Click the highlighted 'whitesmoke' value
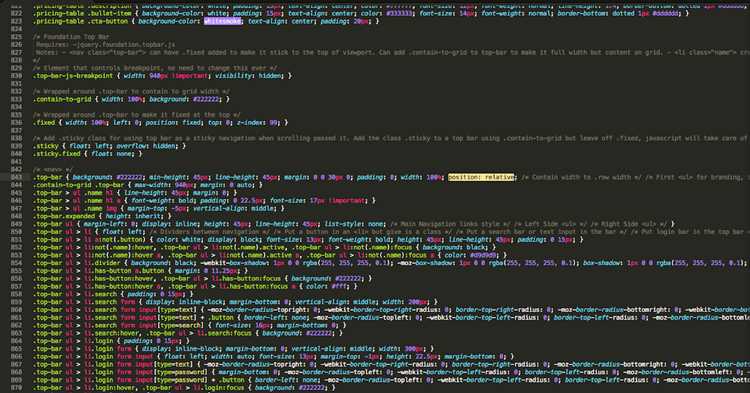The height and width of the screenshot is (393, 750). tap(222, 21)
